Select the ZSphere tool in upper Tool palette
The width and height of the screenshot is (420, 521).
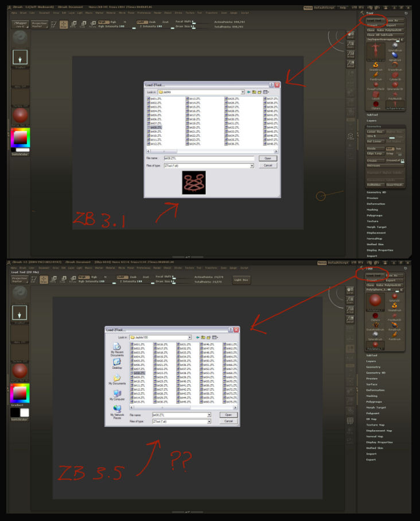(x=375, y=105)
